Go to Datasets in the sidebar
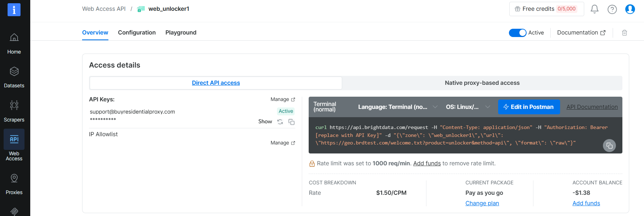The image size is (644, 216). coord(14,77)
